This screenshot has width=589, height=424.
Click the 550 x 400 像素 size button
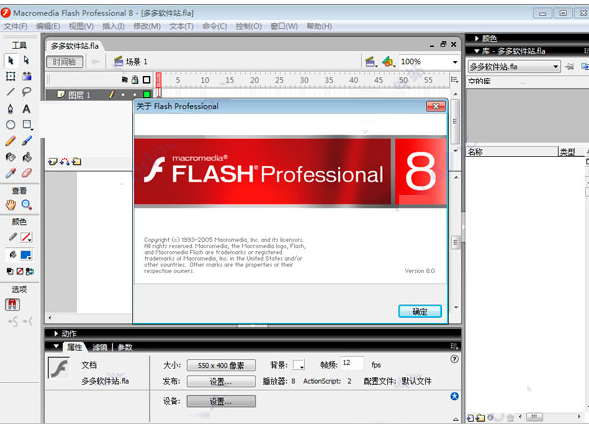click(221, 365)
